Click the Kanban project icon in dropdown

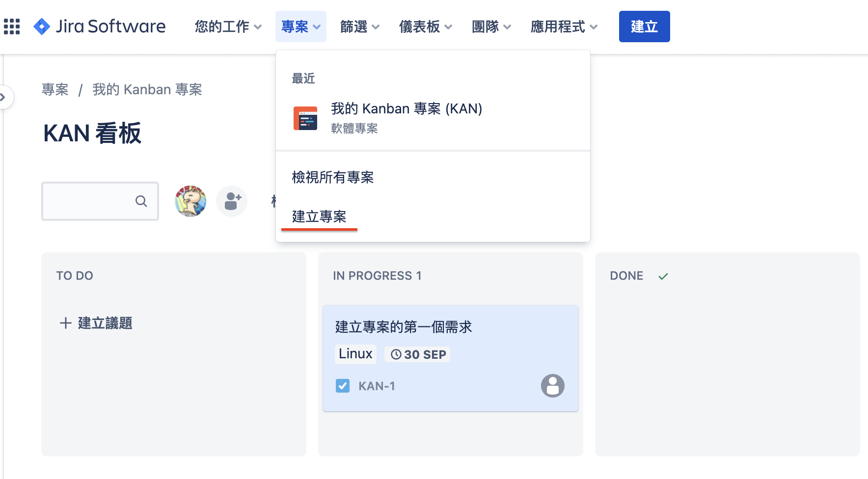pos(305,118)
